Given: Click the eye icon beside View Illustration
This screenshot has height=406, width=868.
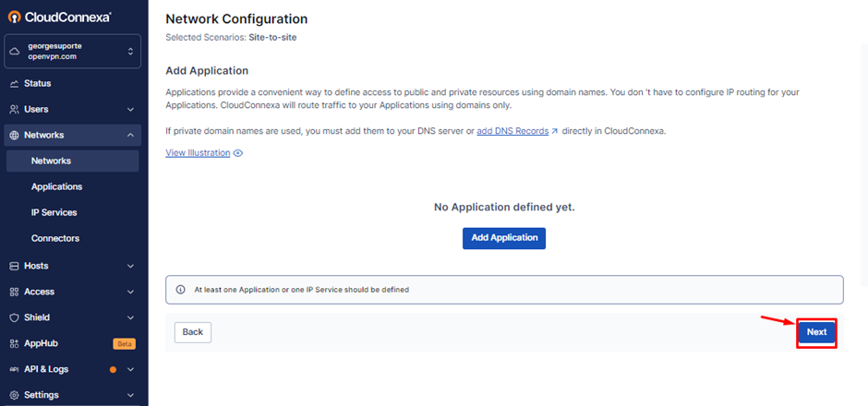Looking at the screenshot, I should [x=238, y=153].
